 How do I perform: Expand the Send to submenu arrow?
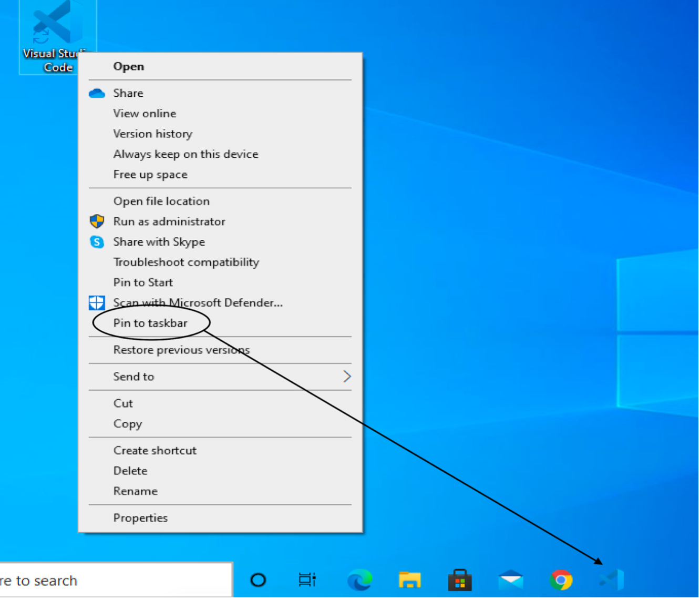click(347, 377)
